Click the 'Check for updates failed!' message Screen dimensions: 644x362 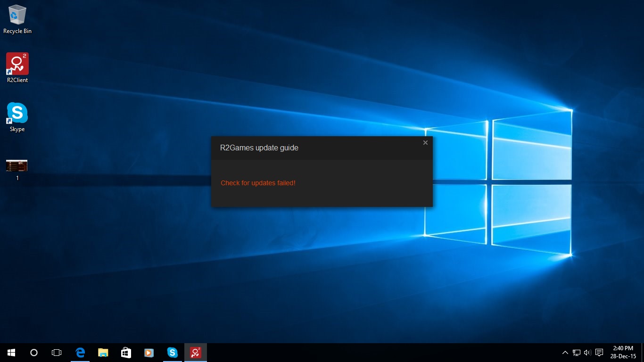click(258, 183)
